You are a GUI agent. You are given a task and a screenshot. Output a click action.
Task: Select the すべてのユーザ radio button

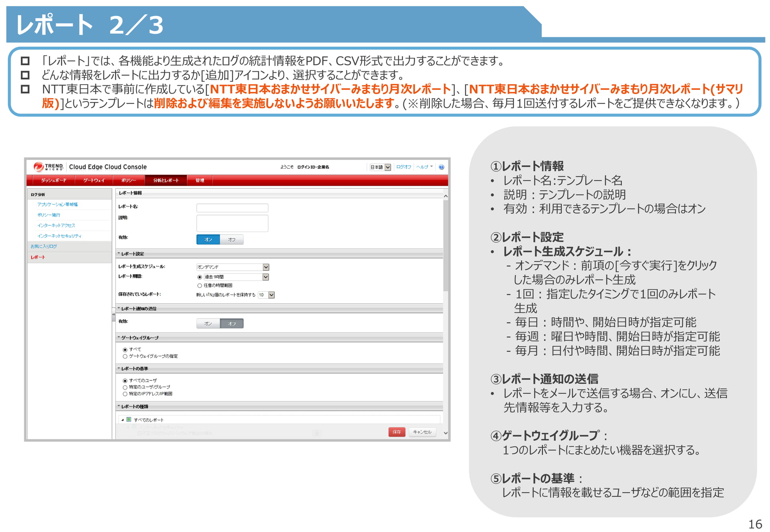coord(125,381)
